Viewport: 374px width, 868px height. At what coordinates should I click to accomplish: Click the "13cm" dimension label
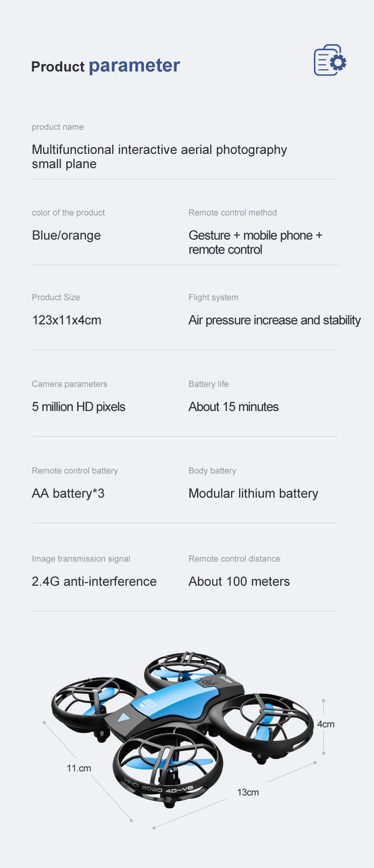248,792
